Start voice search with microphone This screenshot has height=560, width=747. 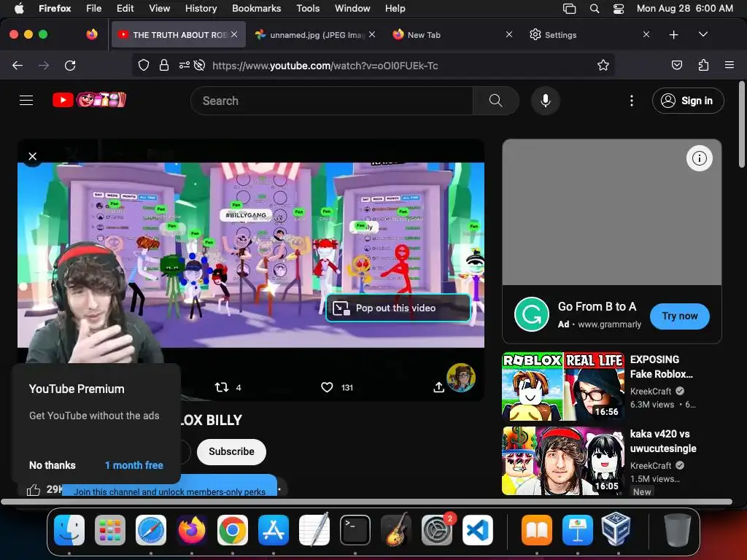click(x=546, y=101)
